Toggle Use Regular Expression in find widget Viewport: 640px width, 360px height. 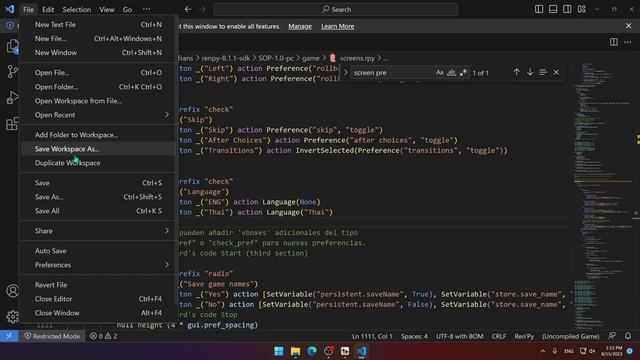463,73
